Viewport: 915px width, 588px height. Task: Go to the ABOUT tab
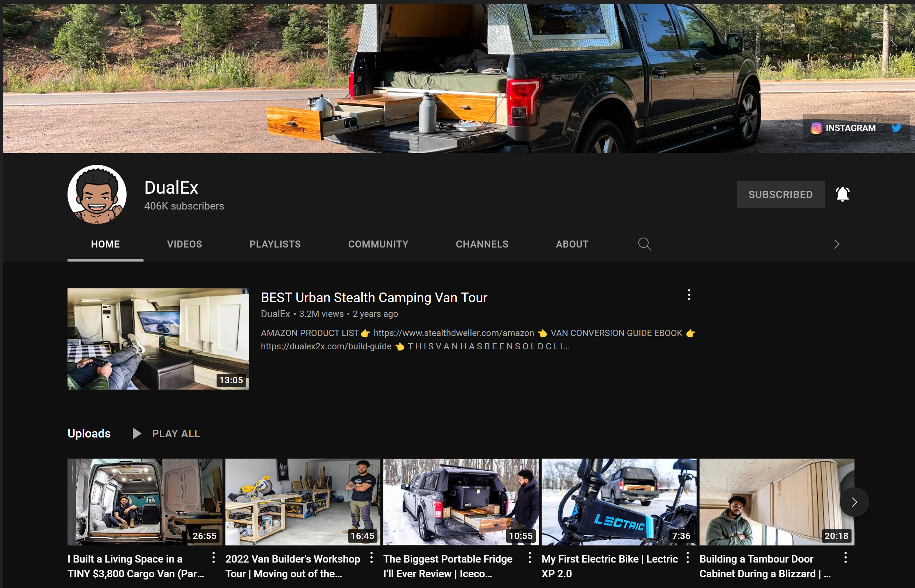tap(572, 244)
